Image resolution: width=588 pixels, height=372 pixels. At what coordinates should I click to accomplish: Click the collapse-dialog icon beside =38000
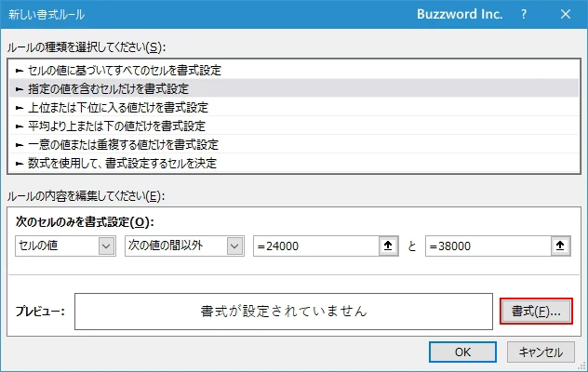pos(560,246)
